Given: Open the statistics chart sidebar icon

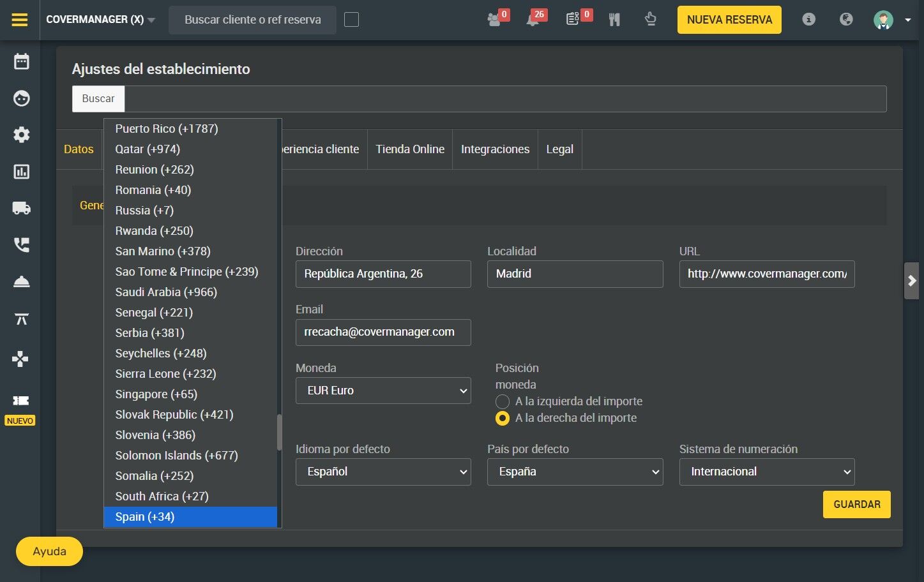Looking at the screenshot, I should 22,172.
